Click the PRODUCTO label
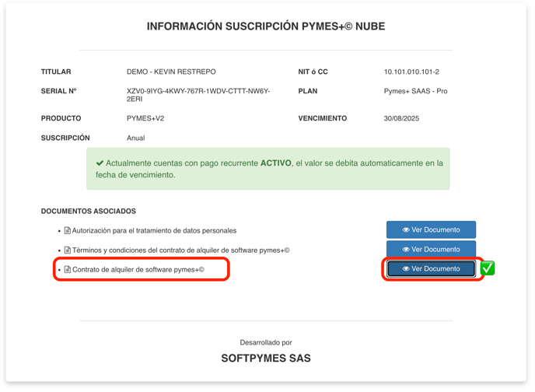 (x=61, y=118)
